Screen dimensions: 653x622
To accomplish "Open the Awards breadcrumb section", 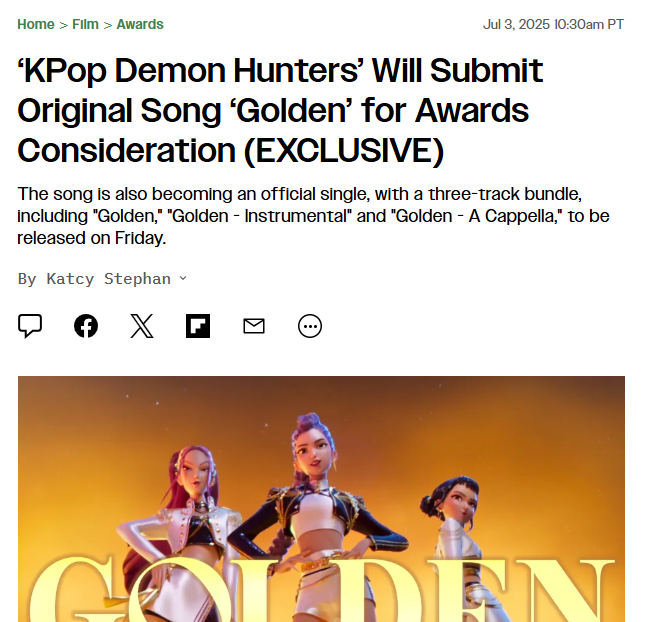I will click(x=140, y=25).
